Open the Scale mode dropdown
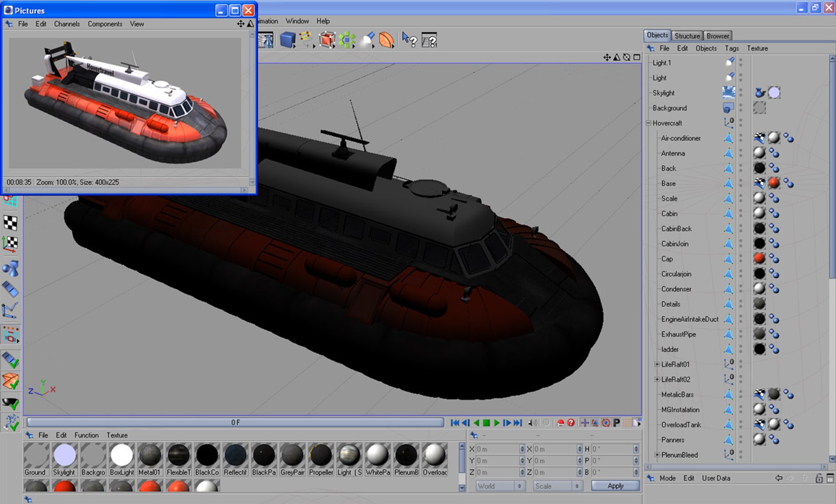This screenshot has height=504, width=836. coord(558,486)
